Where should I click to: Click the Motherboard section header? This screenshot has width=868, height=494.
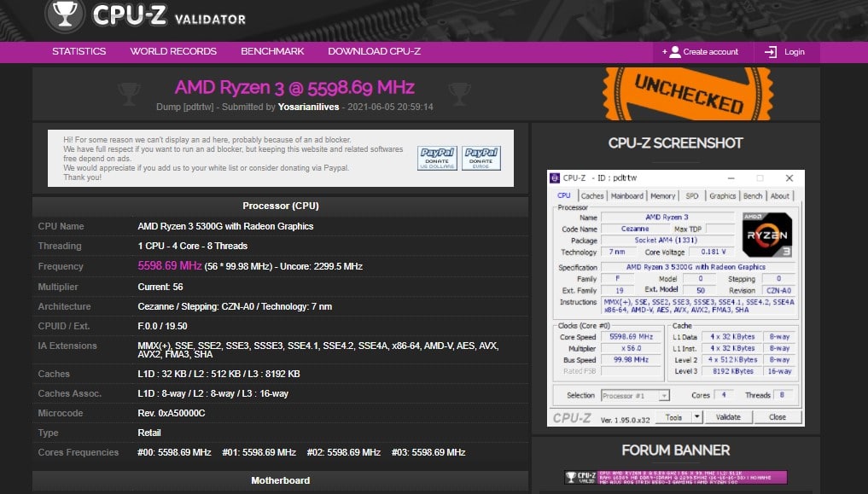281,480
